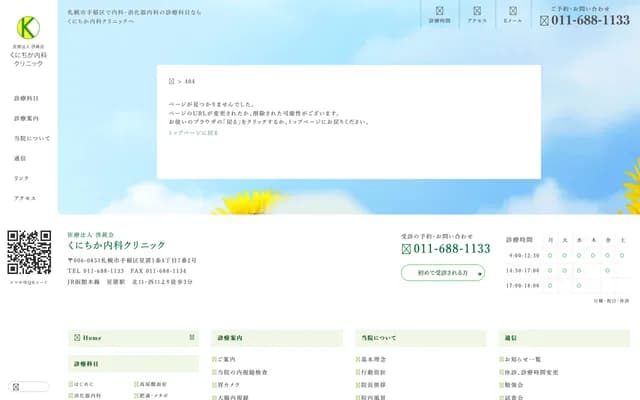The height and width of the screenshot is (400, 640).
Task: Select 診療案内 in the left sidebar
Action: tap(27, 119)
